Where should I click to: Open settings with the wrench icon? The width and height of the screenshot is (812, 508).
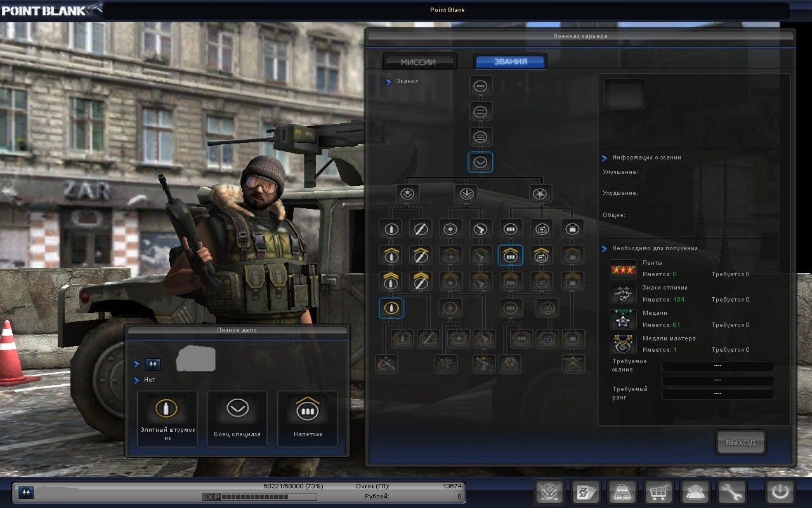tap(731, 492)
